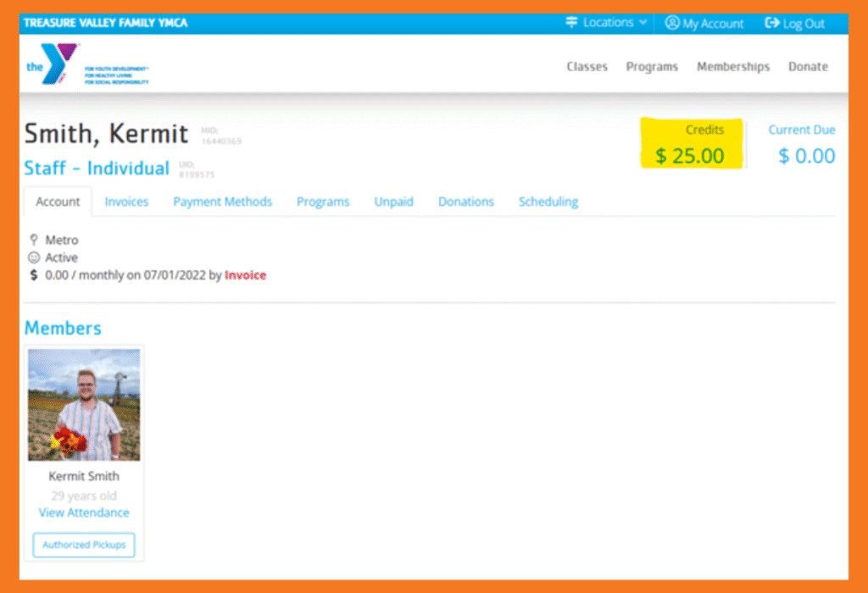Viewport: 868px width, 593px height.
Task: Open the Payment Methods tab
Action: 223,202
